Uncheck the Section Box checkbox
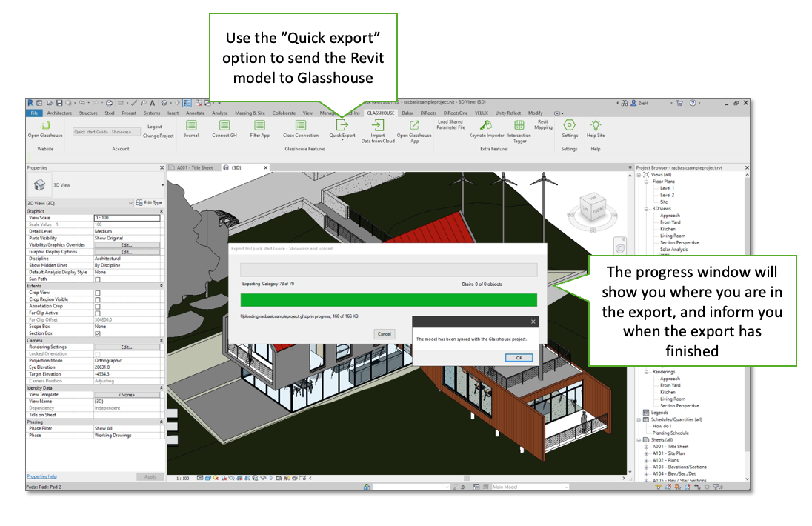The image size is (812, 526). [x=97, y=333]
